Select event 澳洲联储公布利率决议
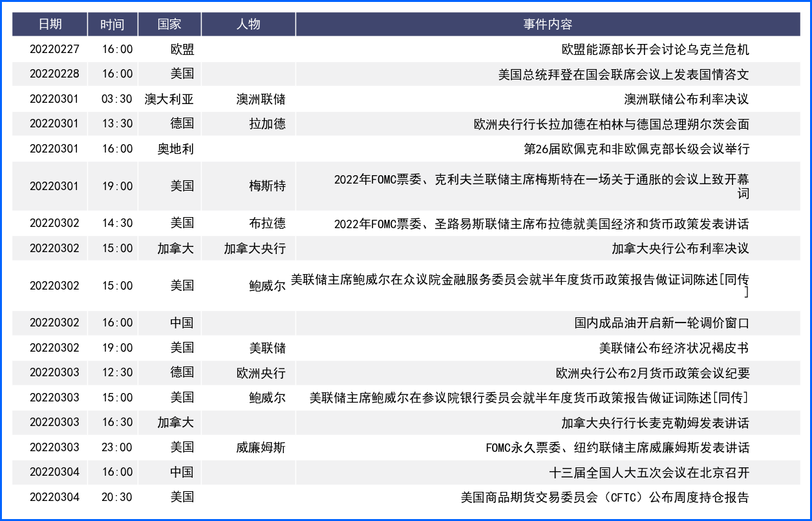812x521 pixels. (687, 99)
